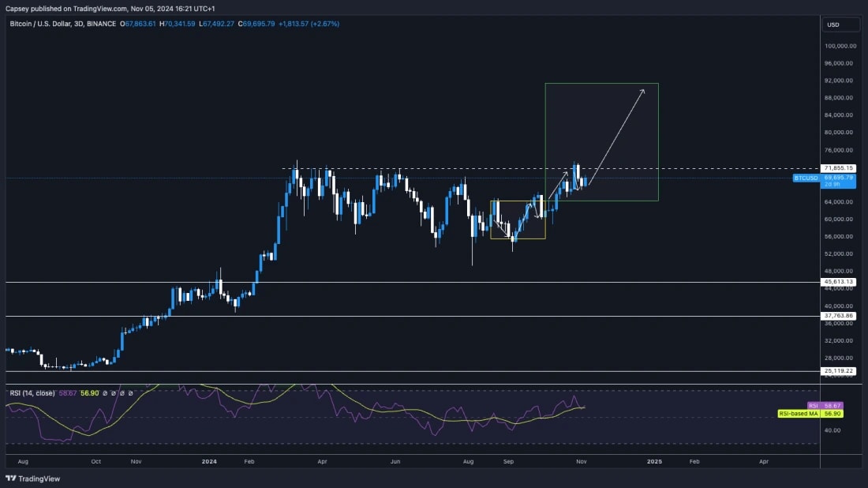Click the +1,813.57 (+2.67%) change value
The height and width of the screenshot is (488, 868).
[307, 24]
